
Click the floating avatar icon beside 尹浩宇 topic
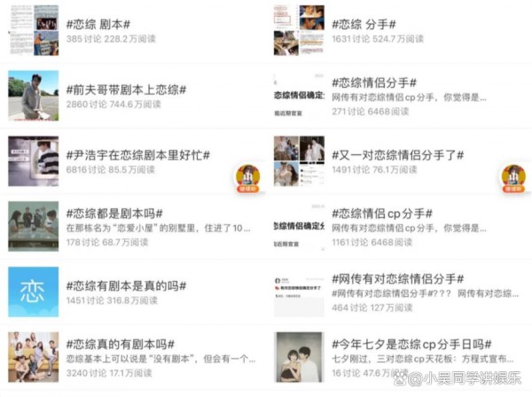pos(248,179)
